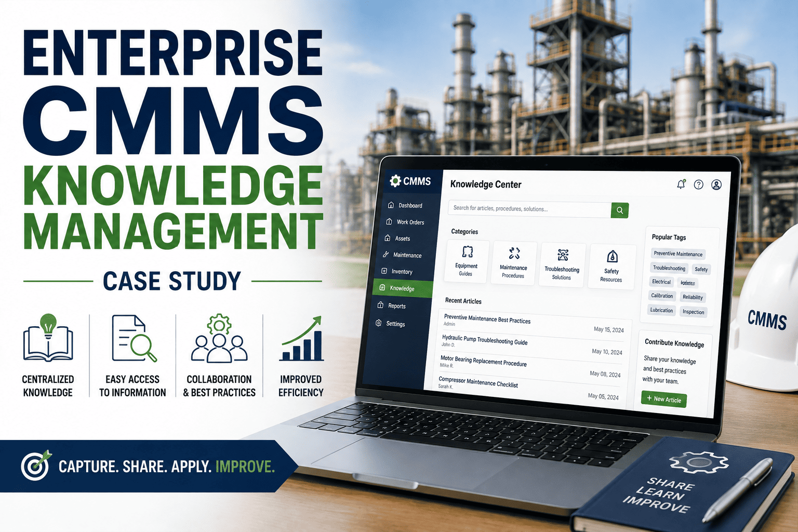Open Motor Bearing Replacement Procedure article
Screen dimensions: 798x532
(x=483, y=361)
